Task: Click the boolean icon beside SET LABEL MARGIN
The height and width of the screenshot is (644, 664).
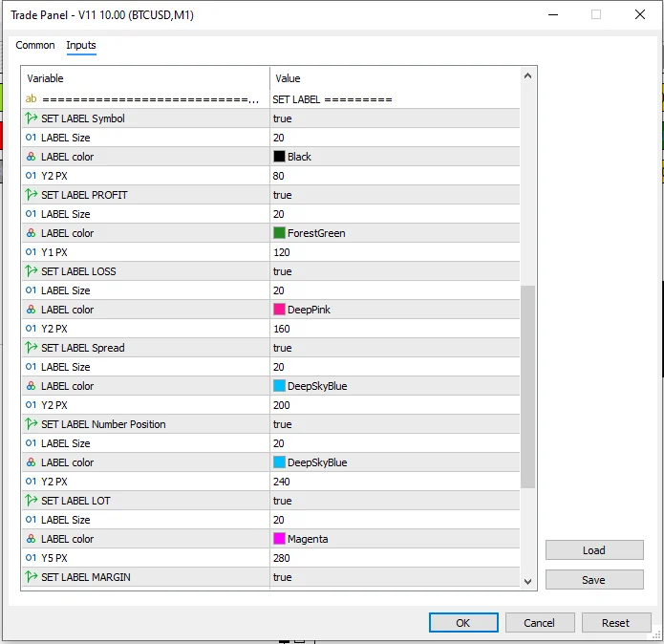Action: (x=31, y=577)
